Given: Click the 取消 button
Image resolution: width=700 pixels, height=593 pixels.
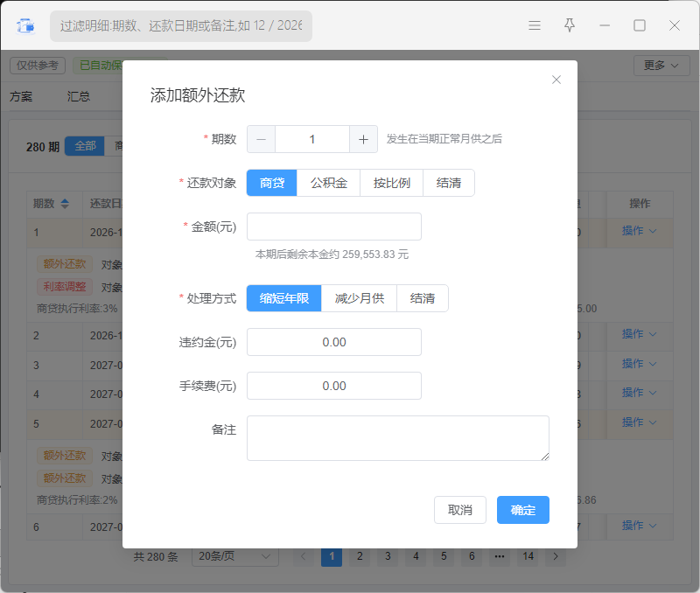Looking at the screenshot, I should 460,510.
